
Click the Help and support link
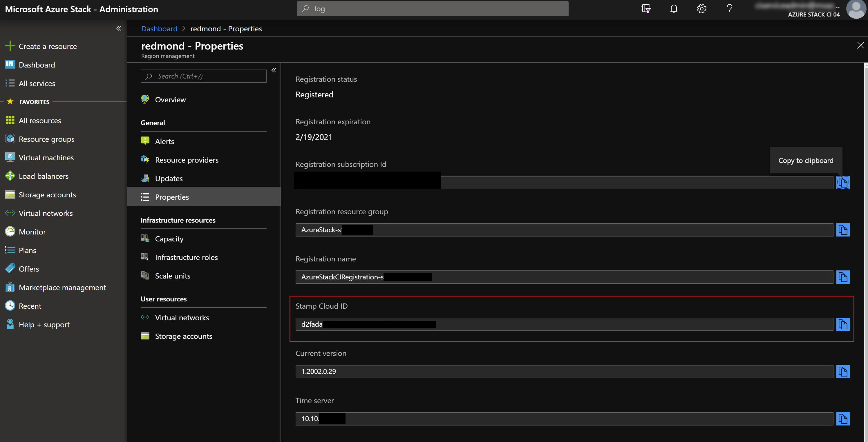(x=44, y=324)
